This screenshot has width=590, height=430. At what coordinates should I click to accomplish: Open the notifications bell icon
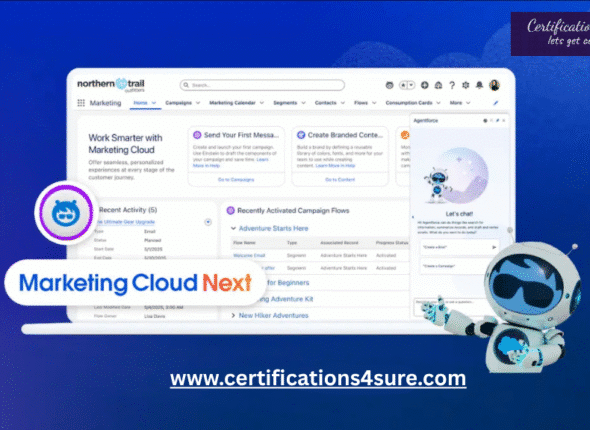coord(479,85)
